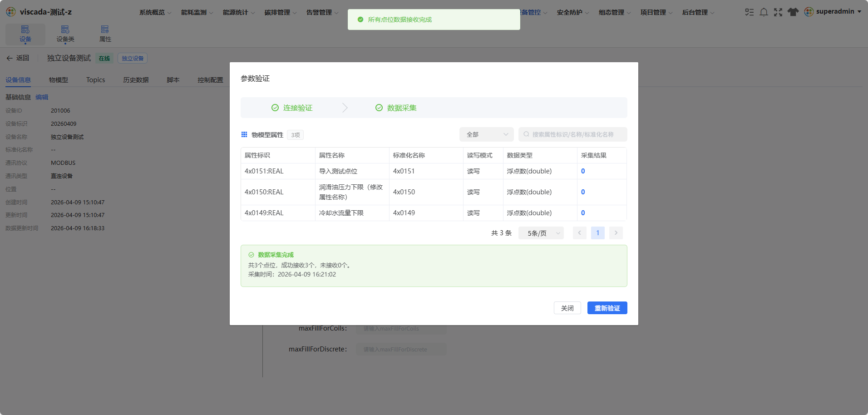Switch to the Topics tab
This screenshot has height=415, width=868.
(96, 80)
